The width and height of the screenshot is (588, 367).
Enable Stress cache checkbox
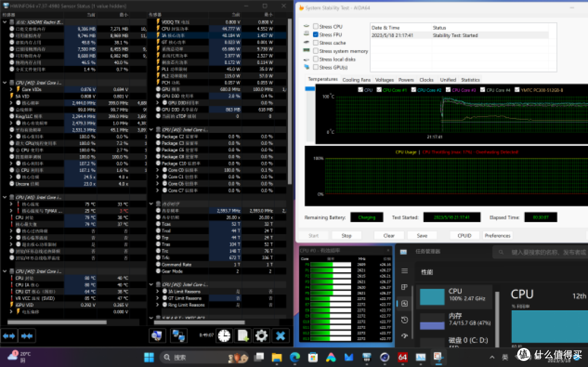[316, 42]
